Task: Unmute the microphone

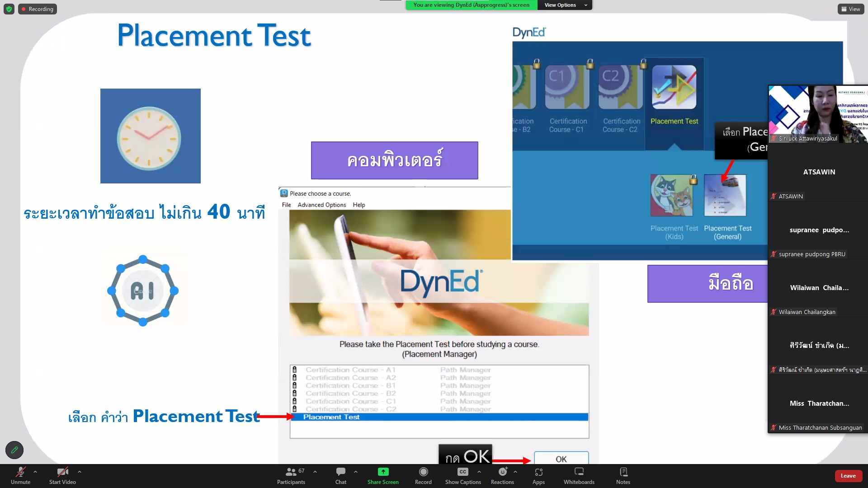Action: point(20,475)
